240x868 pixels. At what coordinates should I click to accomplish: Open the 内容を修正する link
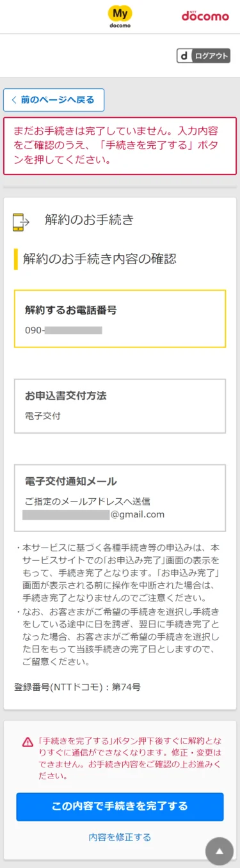click(120, 837)
